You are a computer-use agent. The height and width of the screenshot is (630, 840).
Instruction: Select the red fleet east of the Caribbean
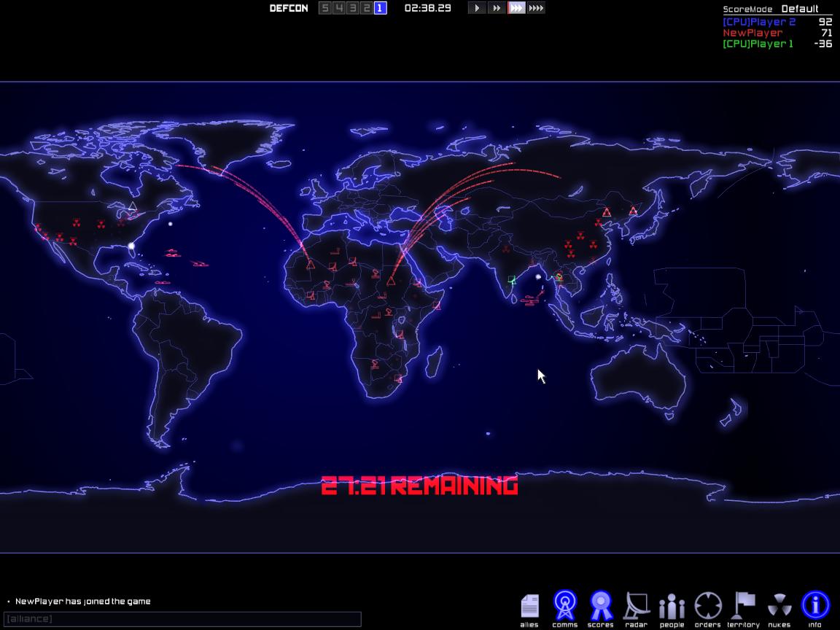pyautogui.click(x=199, y=263)
